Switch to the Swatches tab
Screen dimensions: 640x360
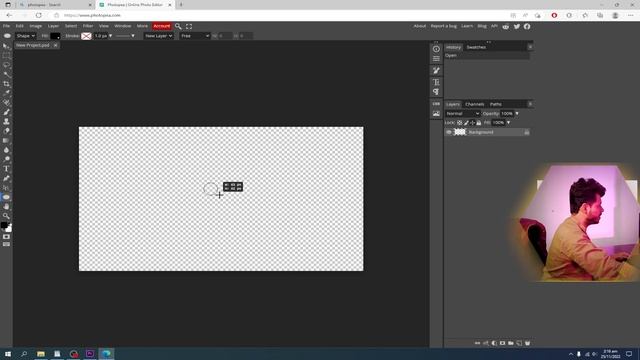click(476, 47)
